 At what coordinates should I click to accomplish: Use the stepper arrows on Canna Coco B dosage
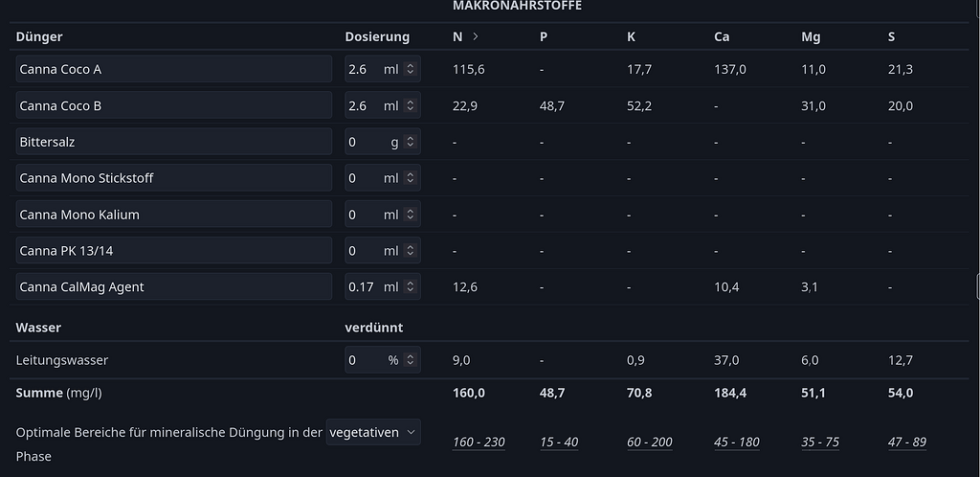(410, 105)
